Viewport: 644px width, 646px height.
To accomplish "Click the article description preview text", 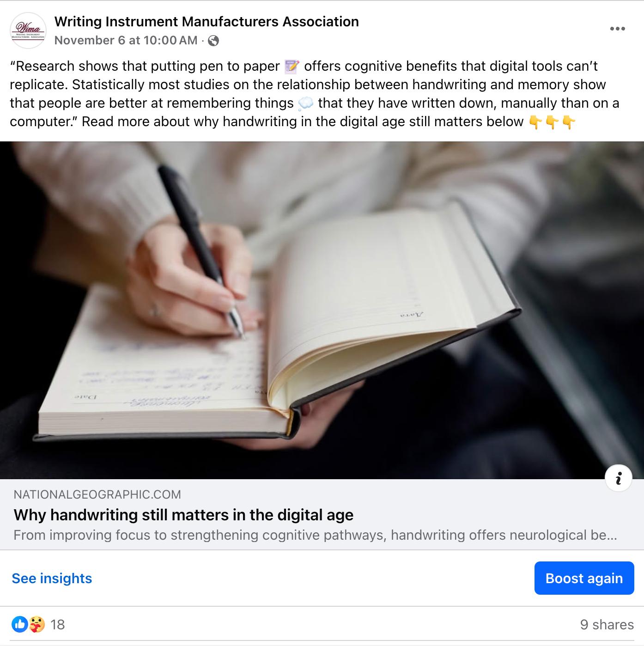I will coord(315,535).
